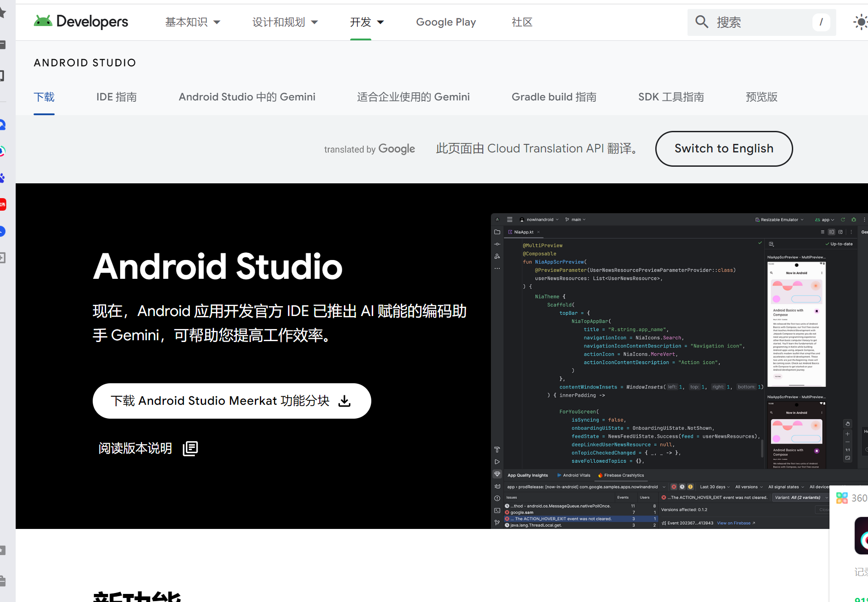Toggle the red crash severity filter
Viewport: 868px width, 602px height.
coord(674,487)
